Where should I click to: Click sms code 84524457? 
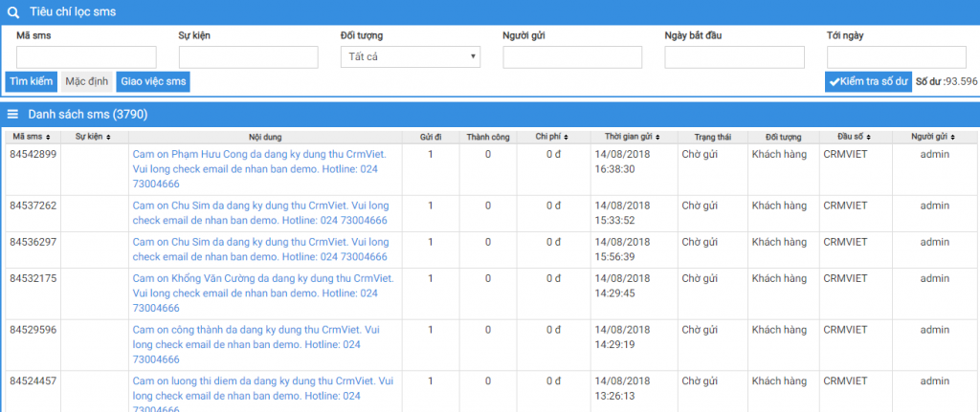(33, 380)
